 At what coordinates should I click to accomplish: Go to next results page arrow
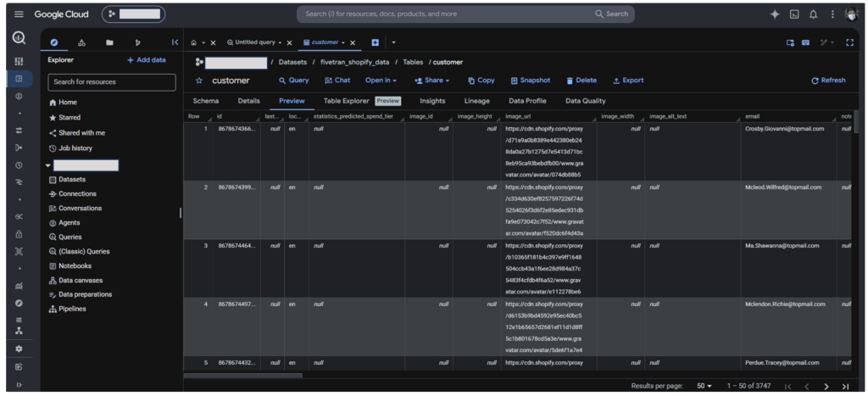[826, 386]
